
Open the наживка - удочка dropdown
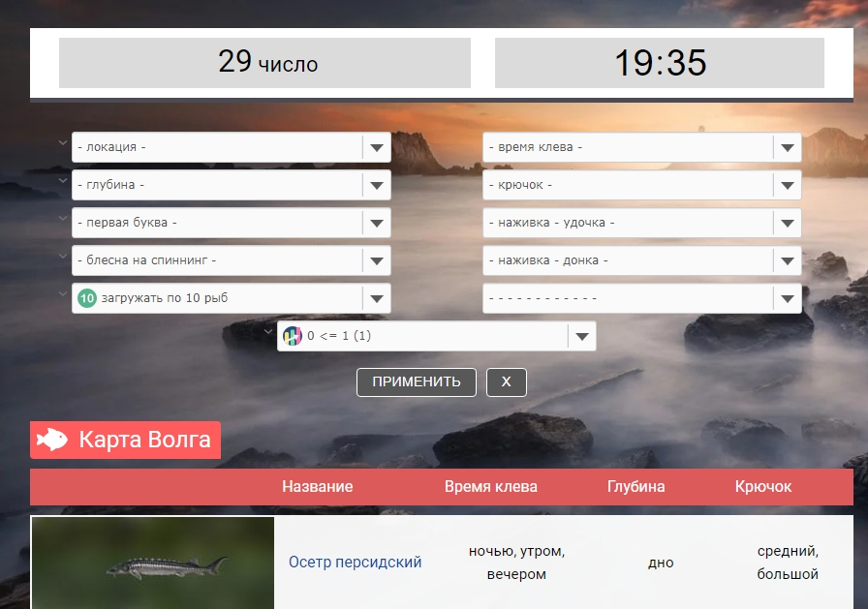pos(641,223)
